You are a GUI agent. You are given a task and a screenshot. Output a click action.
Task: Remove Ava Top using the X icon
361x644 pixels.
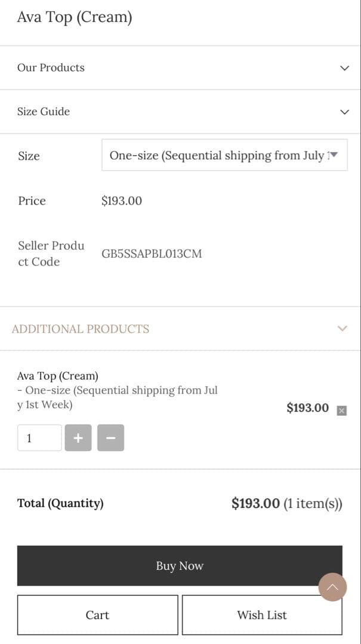pyautogui.click(x=342, y=411)
